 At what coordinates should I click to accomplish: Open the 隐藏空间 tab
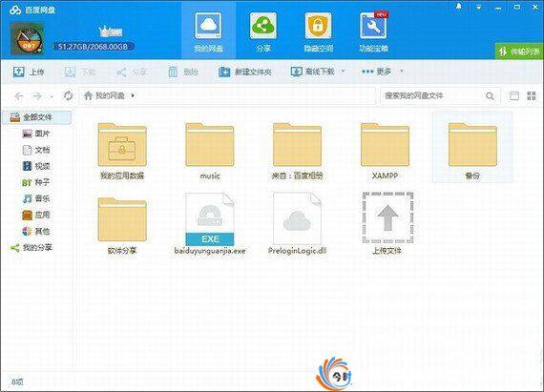318,31
